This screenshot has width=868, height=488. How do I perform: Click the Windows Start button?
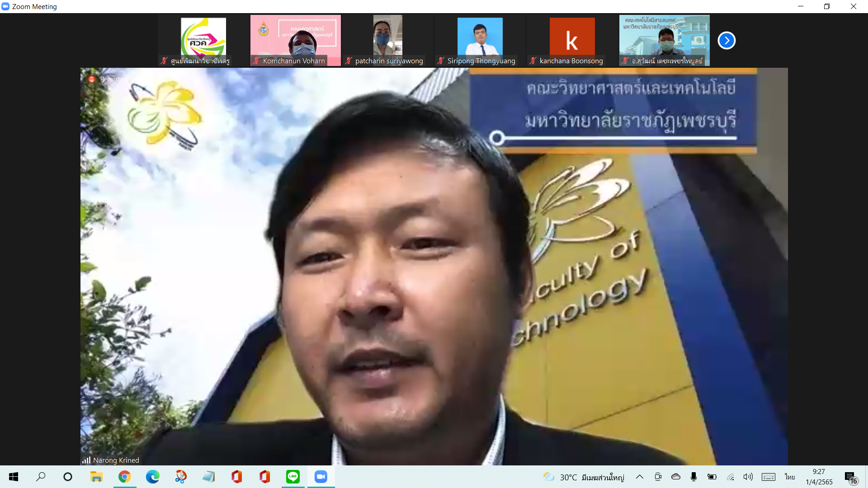coord(14,477)
